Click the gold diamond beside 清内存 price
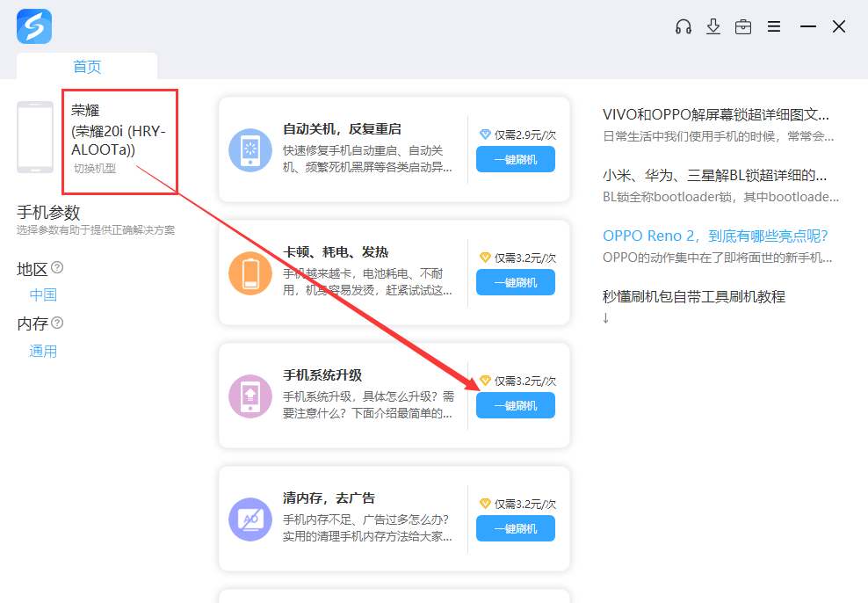The height and width of the screenshot is (603, 868). (x=485, y=504)
